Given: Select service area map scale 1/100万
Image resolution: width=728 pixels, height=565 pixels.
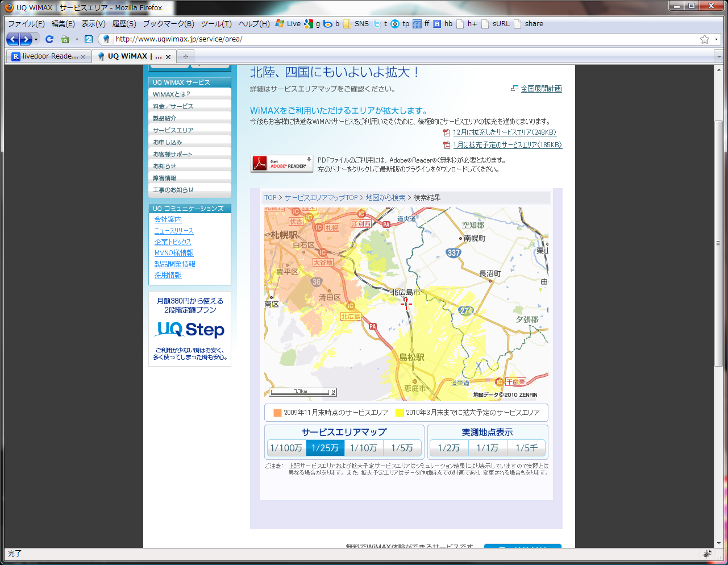Looking at the screenshot, I should pos(286,448).
